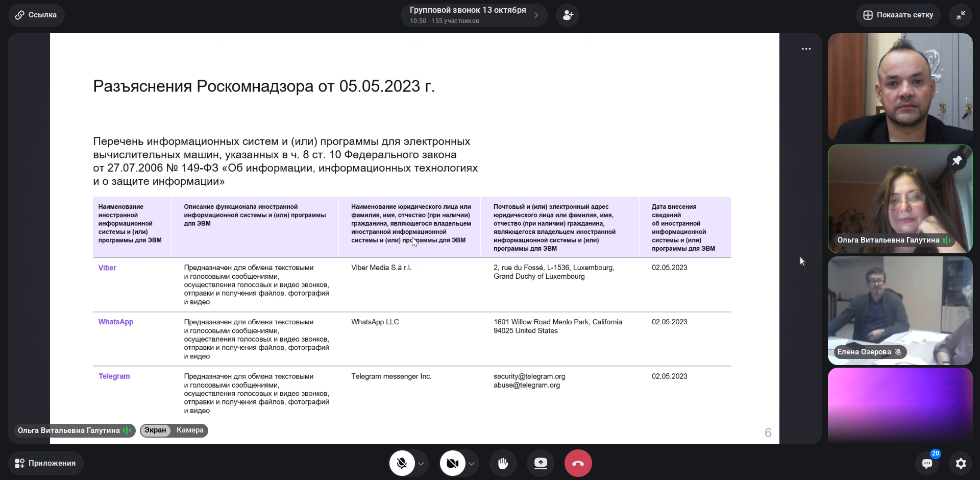980x480 pixels.
Task: Toggle the disabled camera button
Action: point(452,463)
